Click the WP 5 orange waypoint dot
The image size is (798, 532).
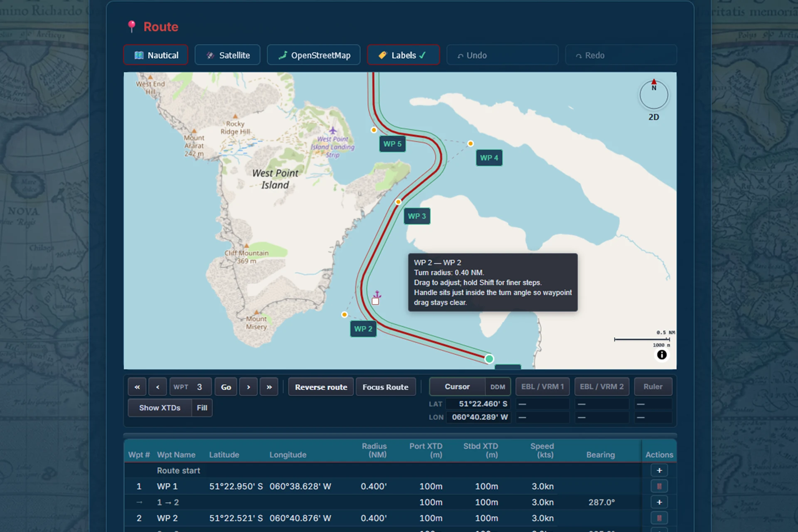374,130
